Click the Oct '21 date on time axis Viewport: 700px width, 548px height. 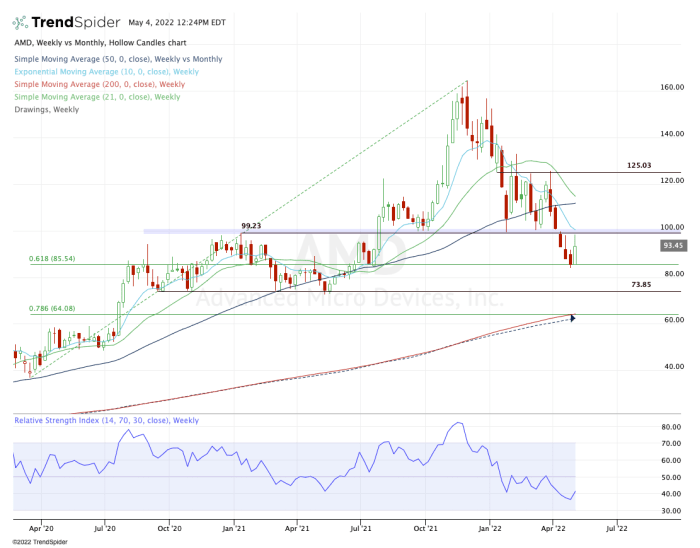(426, 526)
